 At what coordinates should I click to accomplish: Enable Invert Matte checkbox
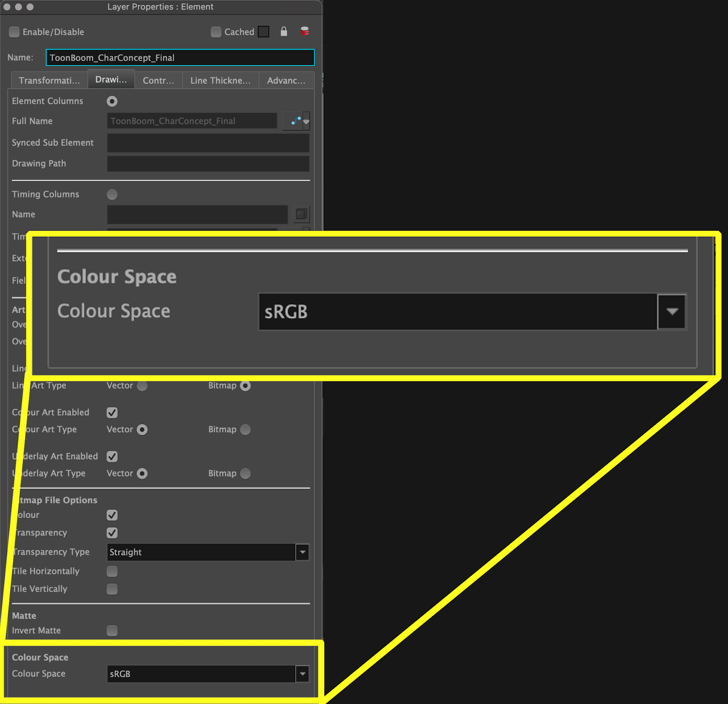click(112, 631)
